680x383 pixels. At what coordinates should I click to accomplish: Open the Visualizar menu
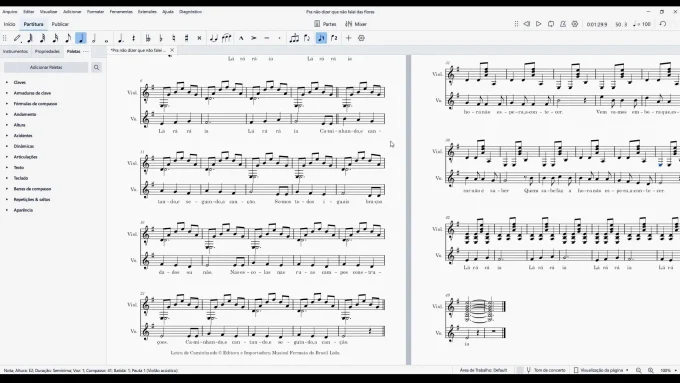(49, 12)
